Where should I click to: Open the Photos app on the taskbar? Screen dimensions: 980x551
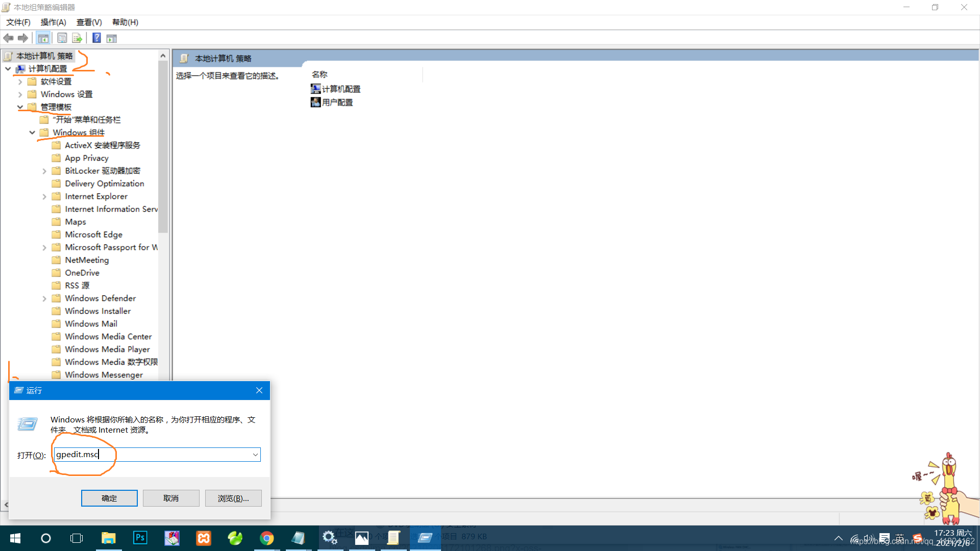(x=361, y=538)
